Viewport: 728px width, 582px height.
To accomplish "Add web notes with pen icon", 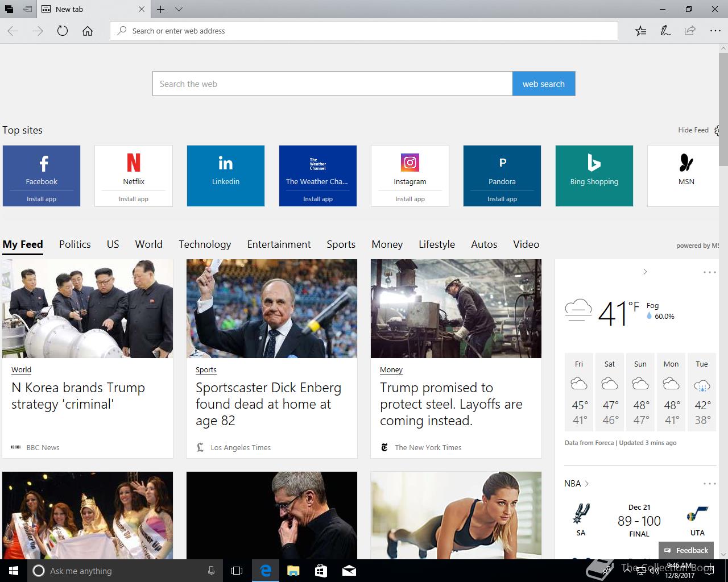I will [x=665, y=31].
